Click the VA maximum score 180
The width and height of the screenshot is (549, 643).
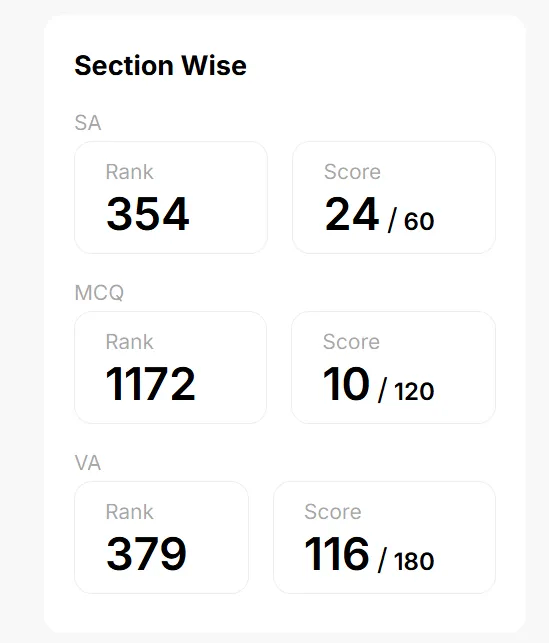point(414,561)
